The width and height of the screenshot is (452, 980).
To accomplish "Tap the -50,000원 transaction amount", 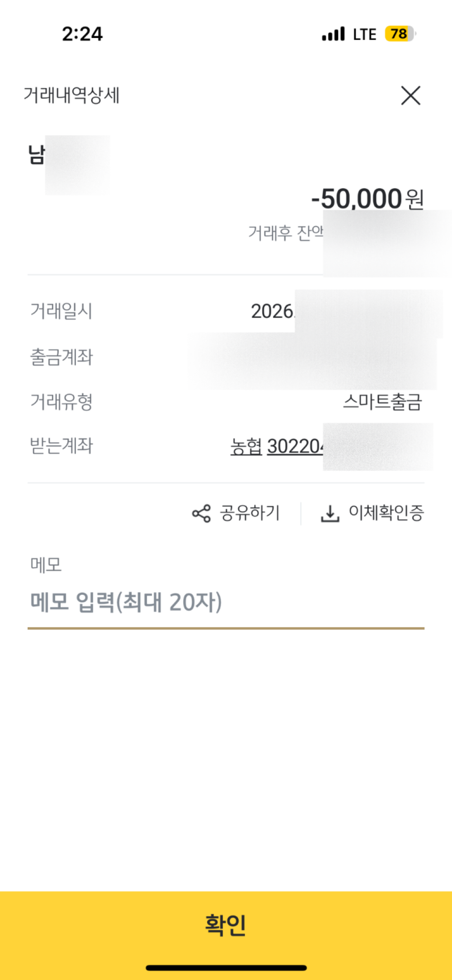I will click(367, 199).
